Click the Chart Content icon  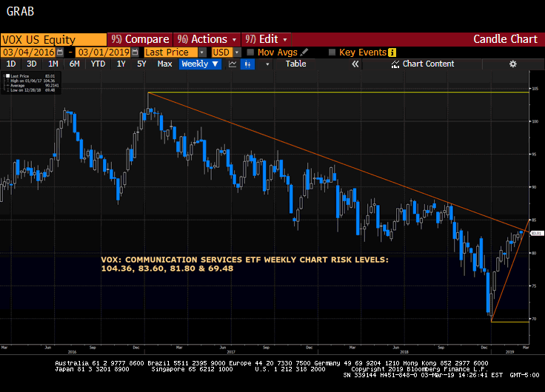[x=395, y=64]
